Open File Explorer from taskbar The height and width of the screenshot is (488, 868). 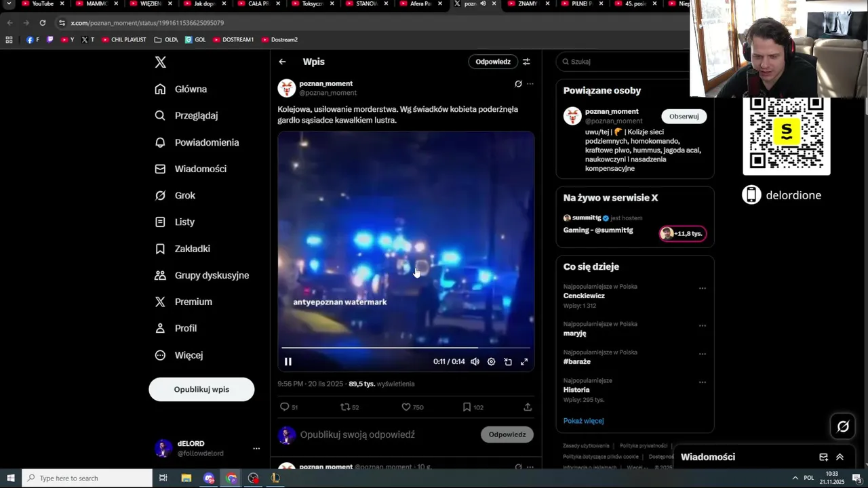click(186, 479)
